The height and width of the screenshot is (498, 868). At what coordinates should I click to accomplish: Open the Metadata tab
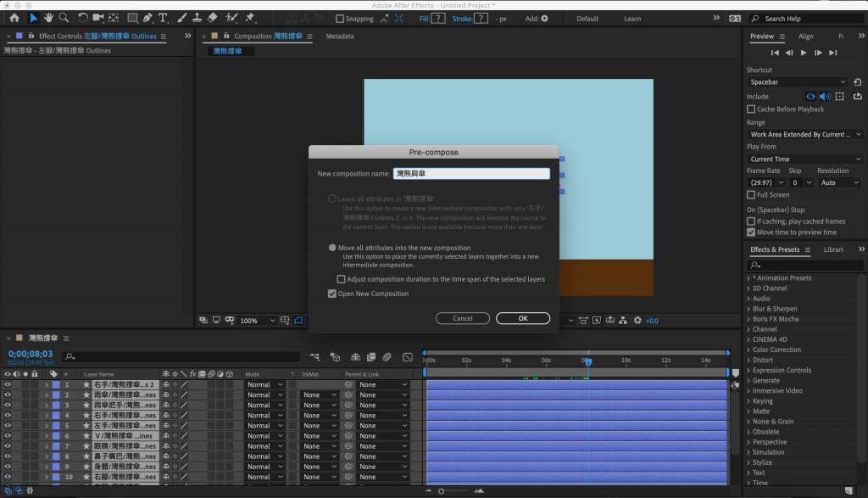[340, 36]
